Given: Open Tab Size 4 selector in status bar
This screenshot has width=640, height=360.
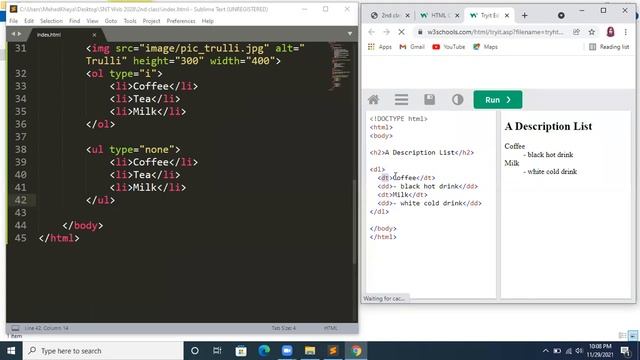Looking at the screenshot, I should pyautogui.click(x=283, y=328).
